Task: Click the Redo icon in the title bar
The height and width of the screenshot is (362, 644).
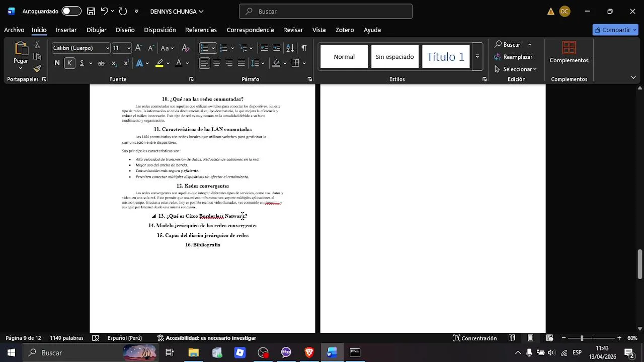Action: 123,11
